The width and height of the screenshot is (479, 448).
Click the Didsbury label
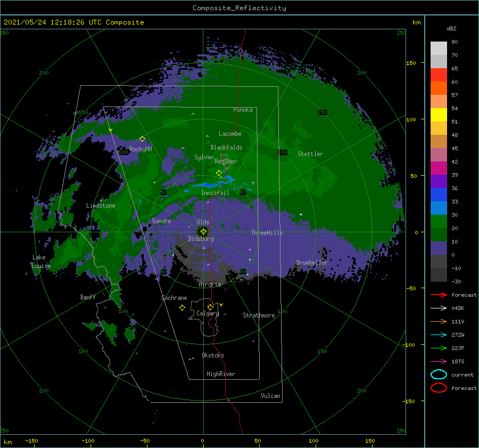(x=201, y=239)
